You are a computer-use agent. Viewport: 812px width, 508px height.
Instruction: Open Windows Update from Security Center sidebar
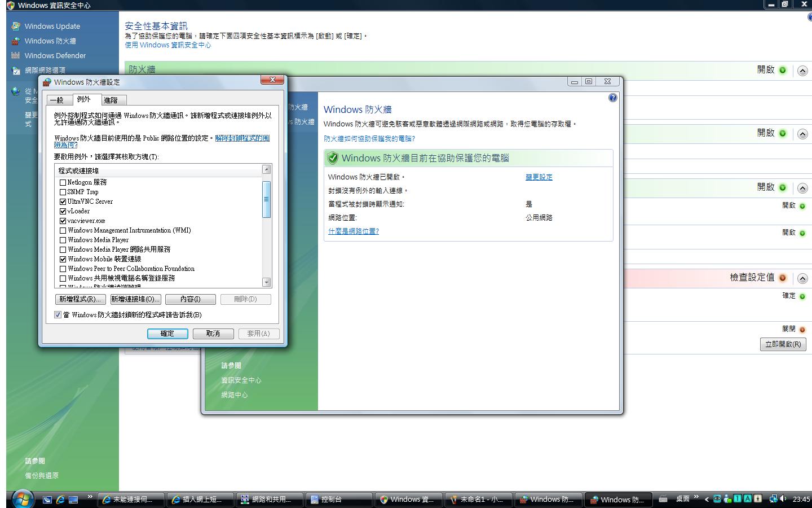coord(52,26)
